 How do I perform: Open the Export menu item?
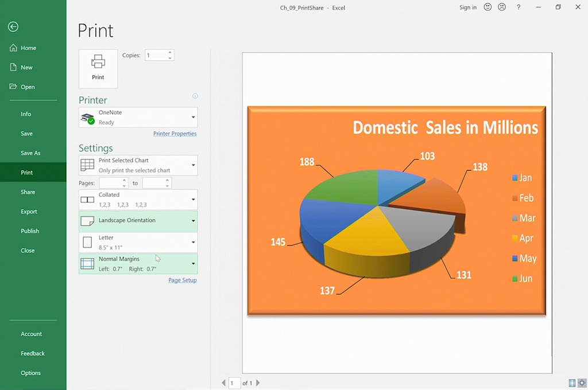click(29, 212)
